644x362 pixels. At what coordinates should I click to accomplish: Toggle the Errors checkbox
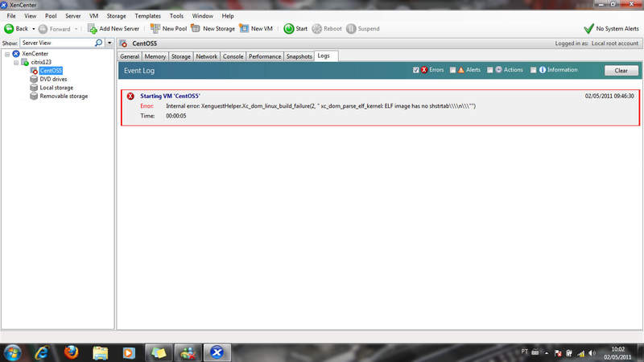[x=415, y=70]
